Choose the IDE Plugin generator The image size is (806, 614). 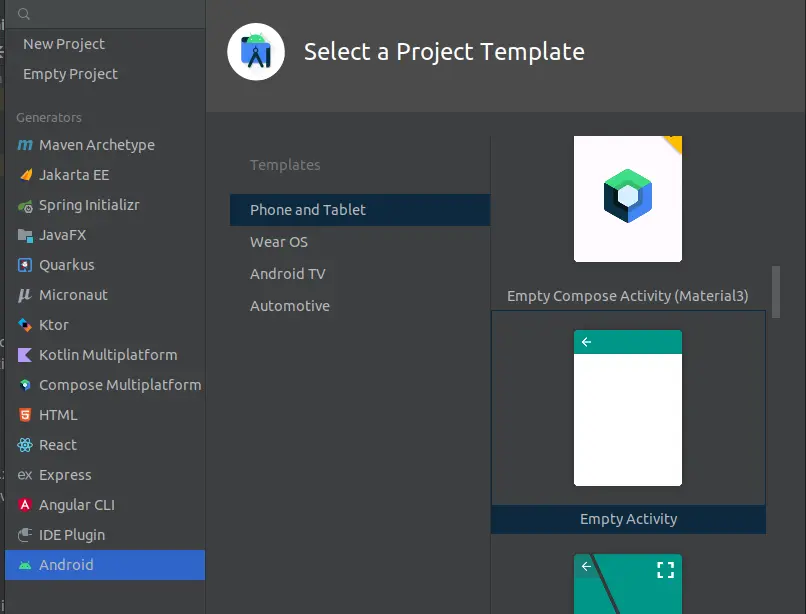[105, 535]
